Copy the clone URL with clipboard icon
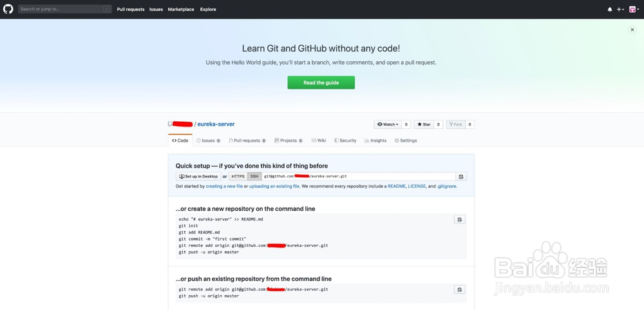 [461, 177]
